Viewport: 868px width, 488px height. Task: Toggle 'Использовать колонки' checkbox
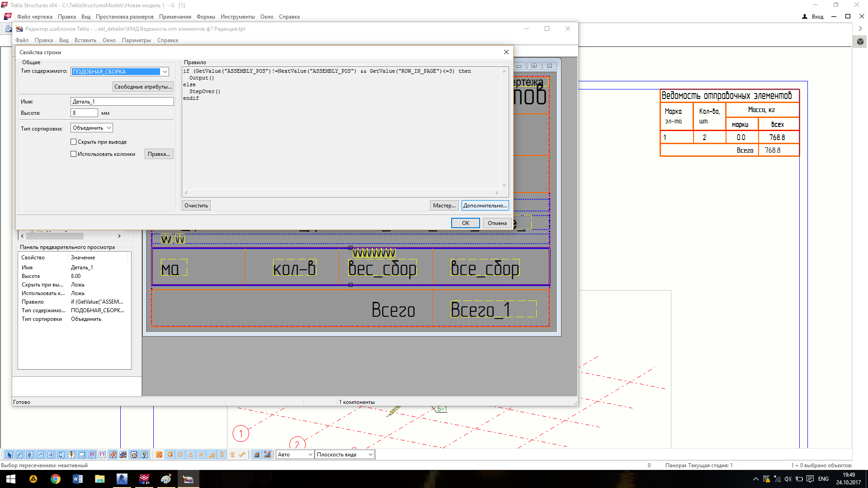(x=74, y=154)
